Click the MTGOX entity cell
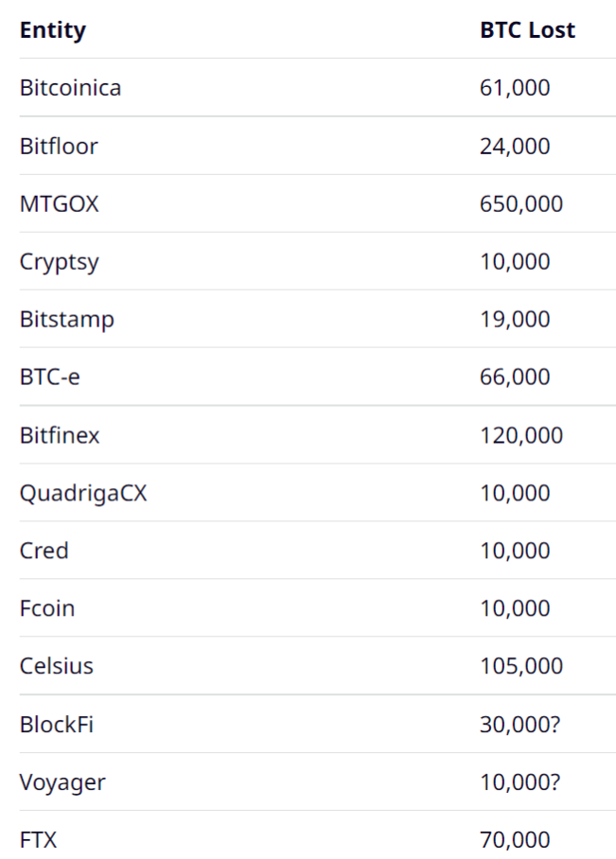Image resolution: width=616 pixels, height=859 pixels. click(x=60, y=203)
